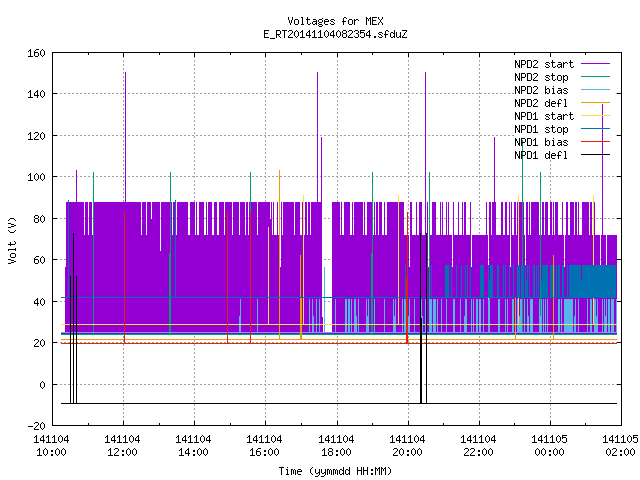Click the 141104 12:00 x-axis tick label
The width and height of the screenshot is (640, 480).
[x=122, y=446]
